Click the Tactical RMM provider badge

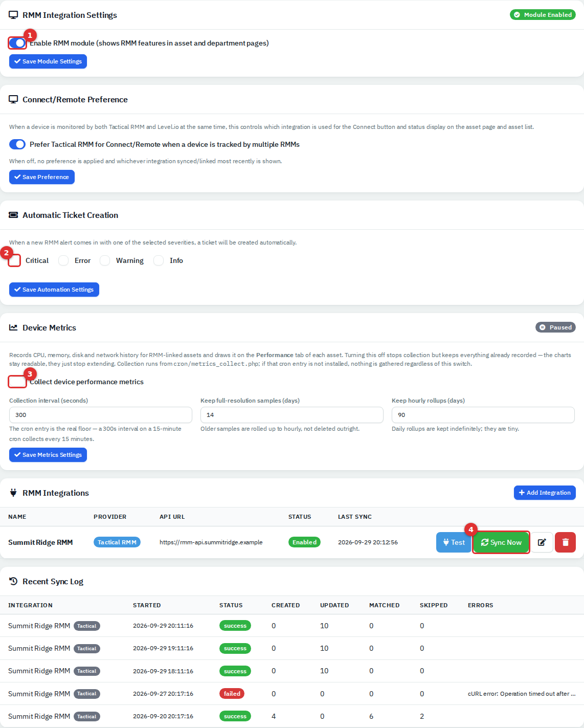pyautogui.click(x=117, y=542)
